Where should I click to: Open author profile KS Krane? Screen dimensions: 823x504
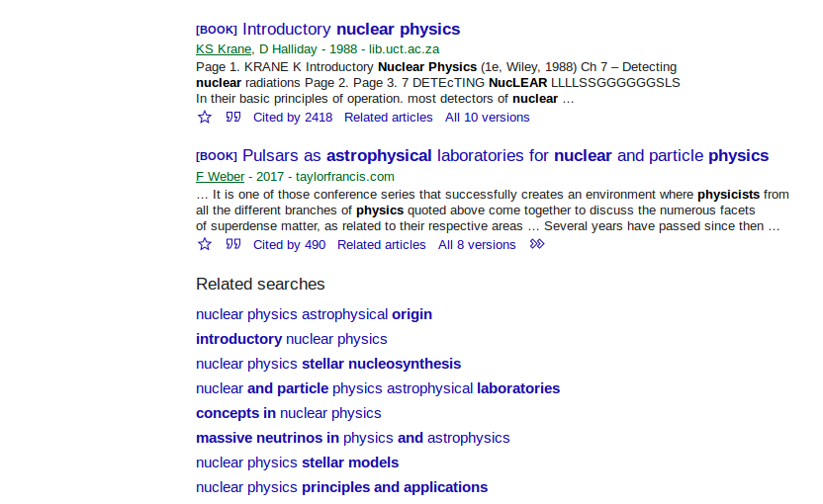pos(224,49)
